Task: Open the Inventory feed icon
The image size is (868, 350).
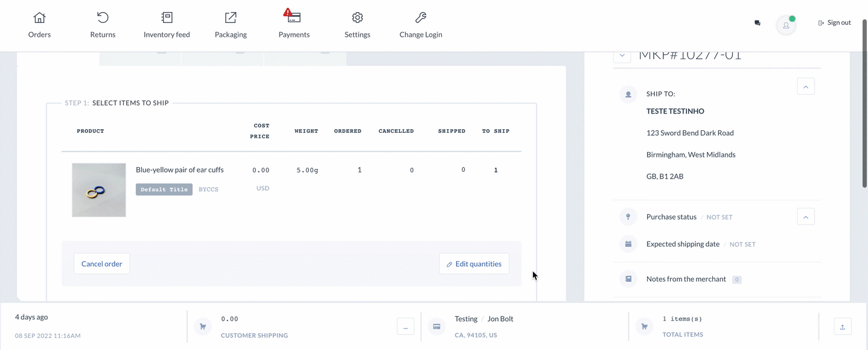Action: tap(167, 17)
